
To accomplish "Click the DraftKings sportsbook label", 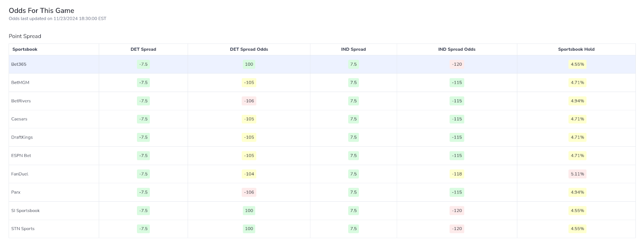I will point(22,137).
